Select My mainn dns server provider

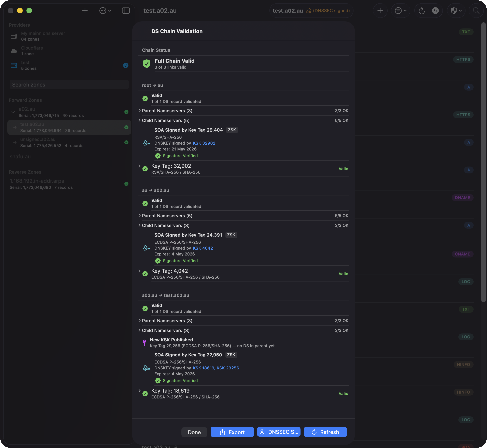pos(69,36)
